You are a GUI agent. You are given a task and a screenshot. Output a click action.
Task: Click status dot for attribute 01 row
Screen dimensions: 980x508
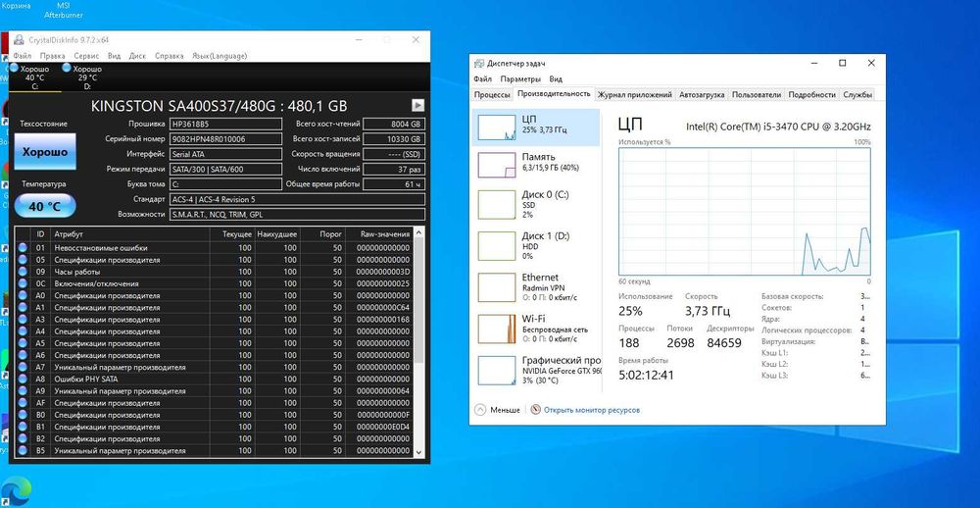[x=24, y=248]
